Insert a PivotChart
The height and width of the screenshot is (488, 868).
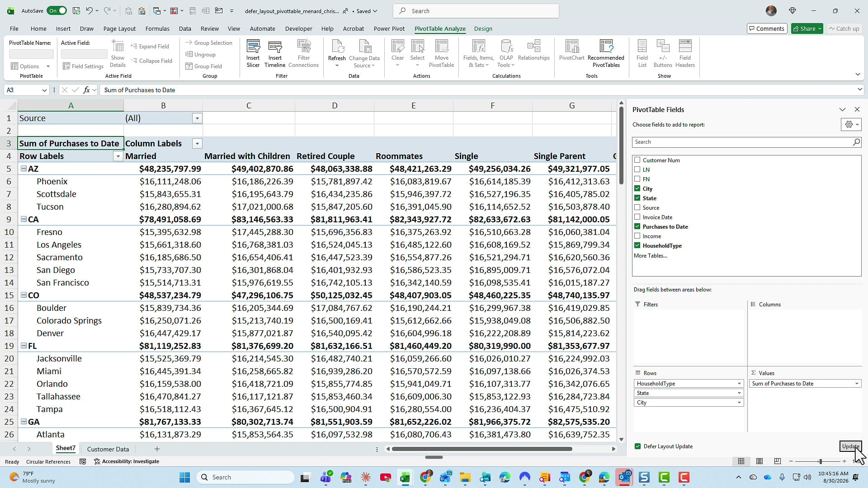[571, 51]
